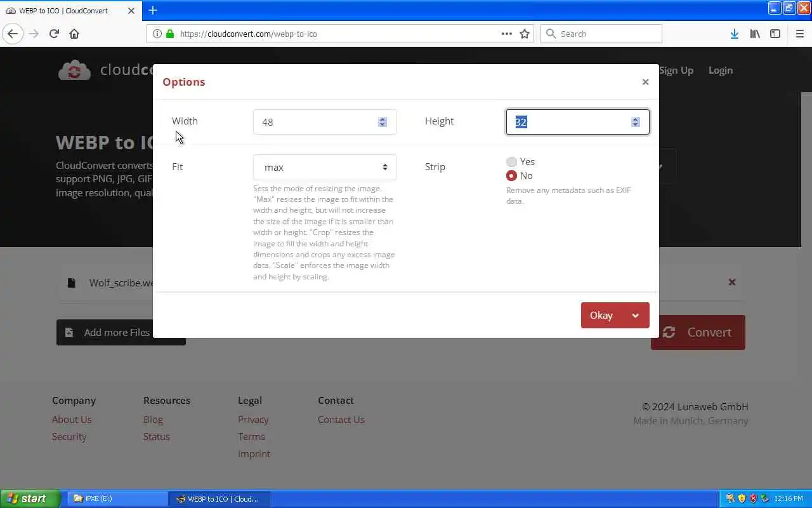The width and height of the screenshot is (812, 508).
Task: Open the Security link
Action: 69,437
